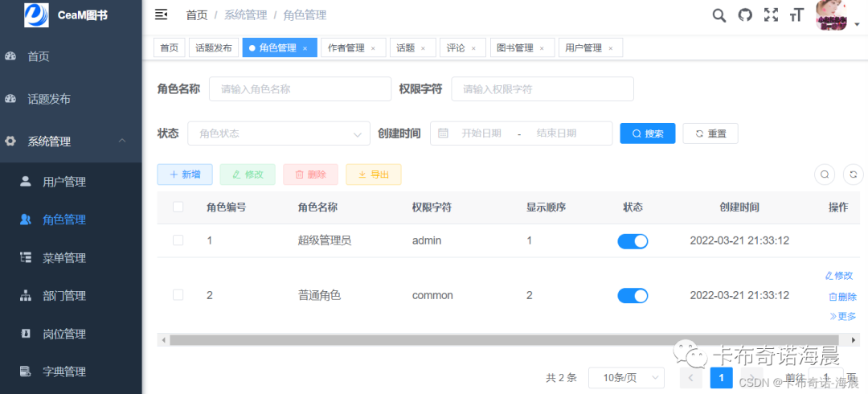Close the 评论 tab
This screenshot has width=868, height=394.
(x=473, y=49)
